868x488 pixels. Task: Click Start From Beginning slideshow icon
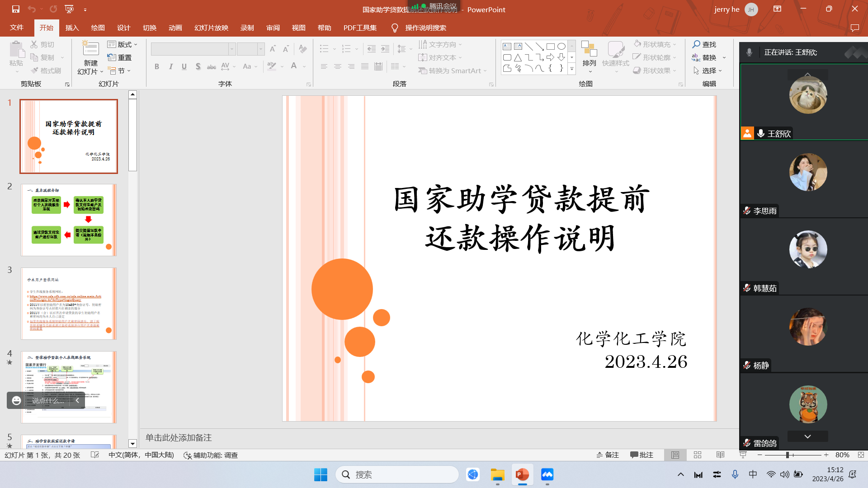69,9
